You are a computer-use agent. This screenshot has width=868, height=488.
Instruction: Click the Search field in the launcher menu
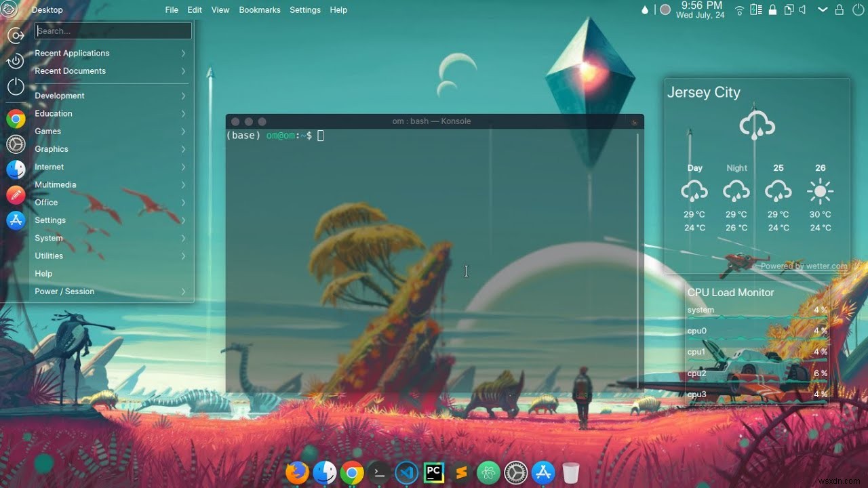113,30
